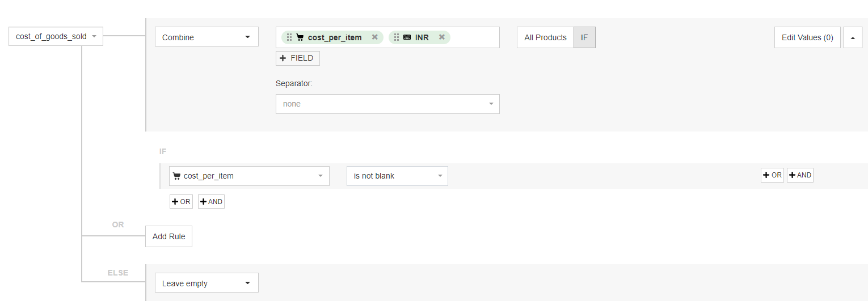Click the + FIELD button
Viewport: 868px width, 305px height.
tap(298, 58)
